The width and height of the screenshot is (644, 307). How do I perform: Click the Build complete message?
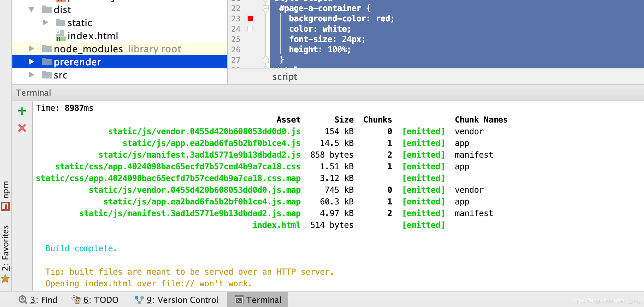[x=81, y=248]
